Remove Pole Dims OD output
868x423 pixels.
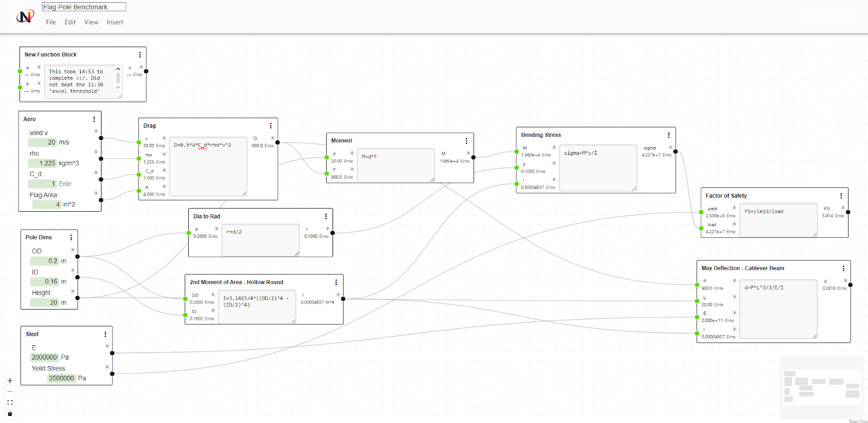coord(73,249)
